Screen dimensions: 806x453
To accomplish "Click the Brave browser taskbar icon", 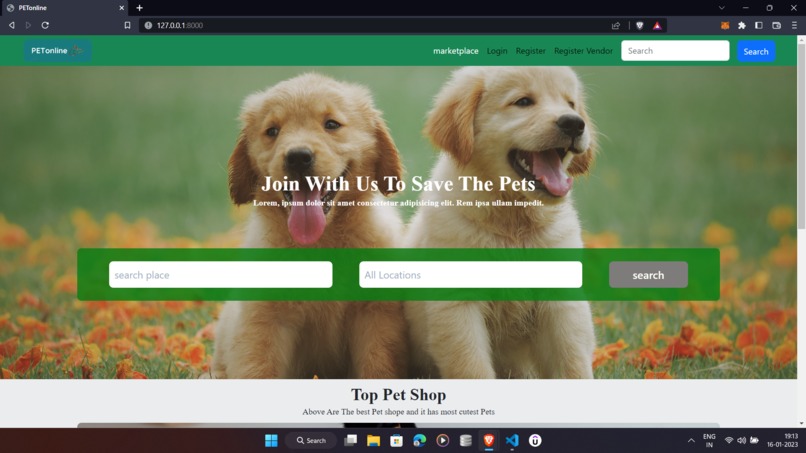I will (489, 441).
